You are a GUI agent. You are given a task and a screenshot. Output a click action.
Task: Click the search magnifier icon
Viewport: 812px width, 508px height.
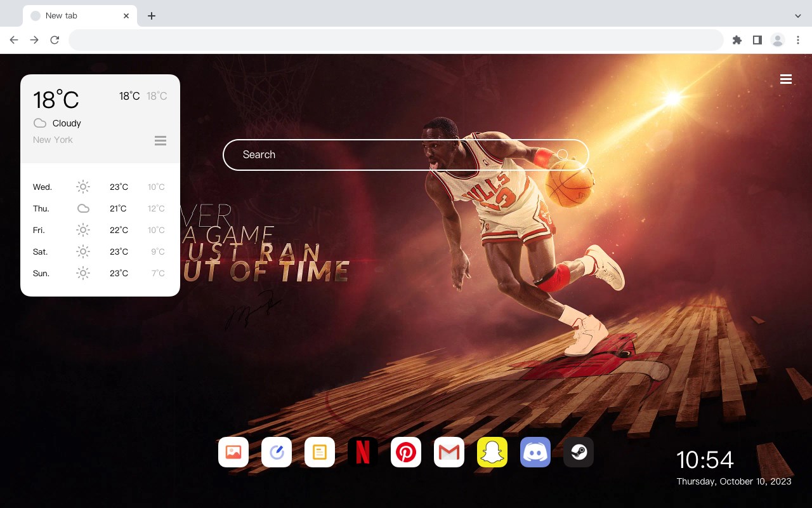point(563,154)
